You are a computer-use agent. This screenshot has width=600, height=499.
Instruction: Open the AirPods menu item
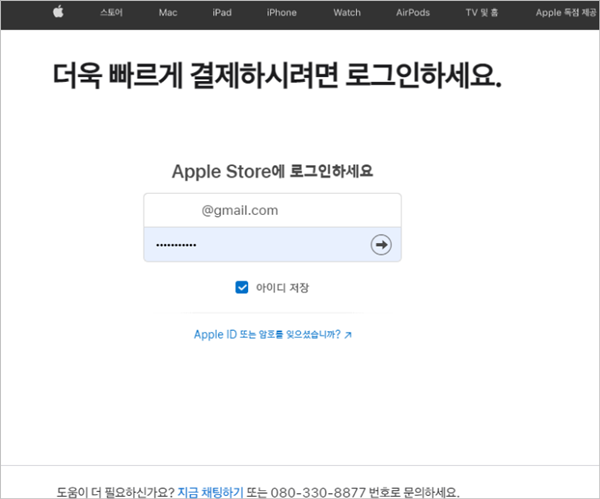(413, 13)
